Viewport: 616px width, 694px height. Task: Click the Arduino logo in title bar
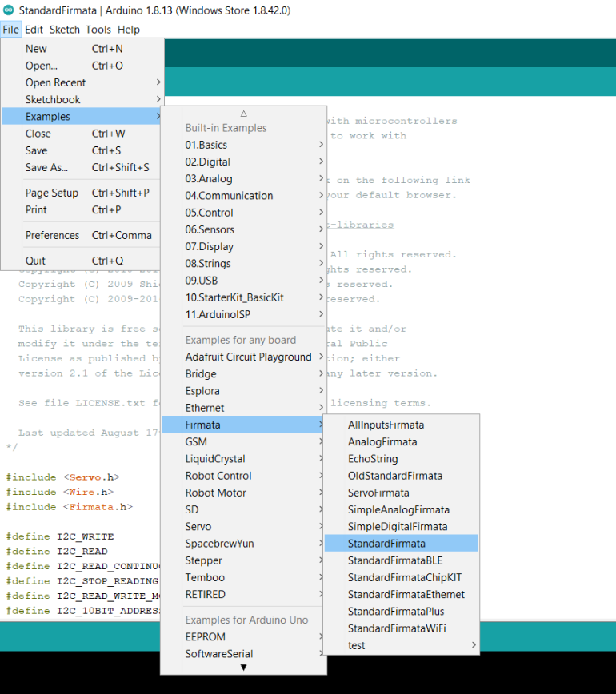(9, 10)
